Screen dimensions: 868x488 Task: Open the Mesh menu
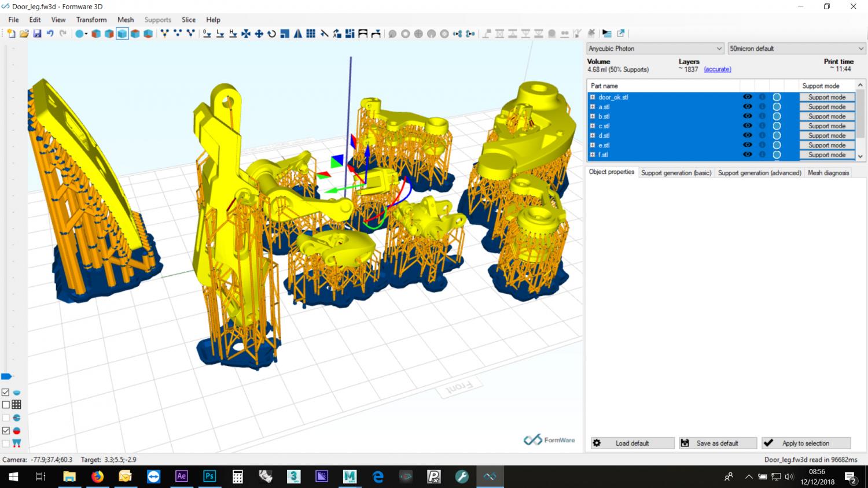pos(126,20)
